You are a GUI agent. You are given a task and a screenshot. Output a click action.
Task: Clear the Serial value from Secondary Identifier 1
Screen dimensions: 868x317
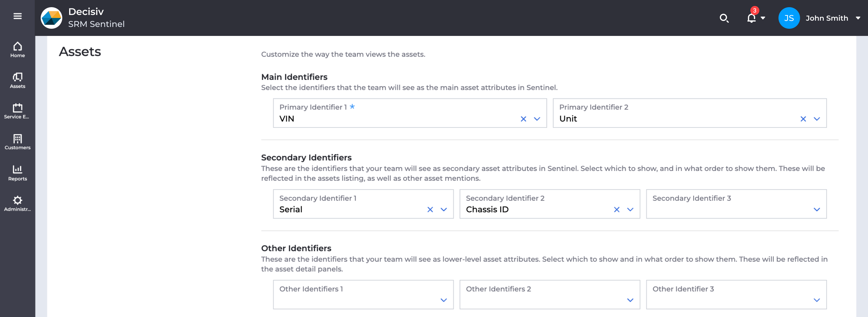pos(430,209)
